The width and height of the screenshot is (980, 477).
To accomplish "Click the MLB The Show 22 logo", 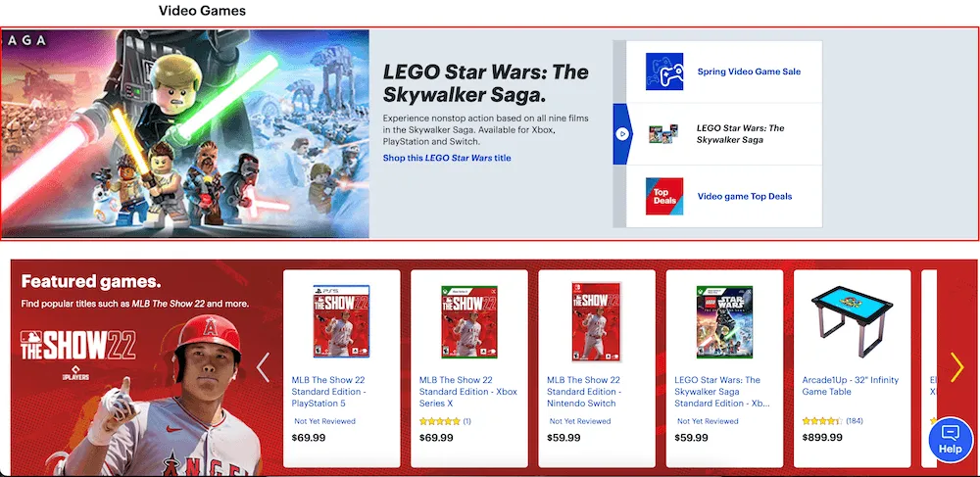I will tap(77, 346).
